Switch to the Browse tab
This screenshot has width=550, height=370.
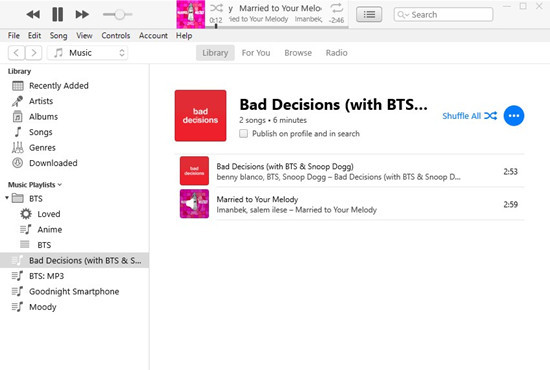tap(298, 53)
